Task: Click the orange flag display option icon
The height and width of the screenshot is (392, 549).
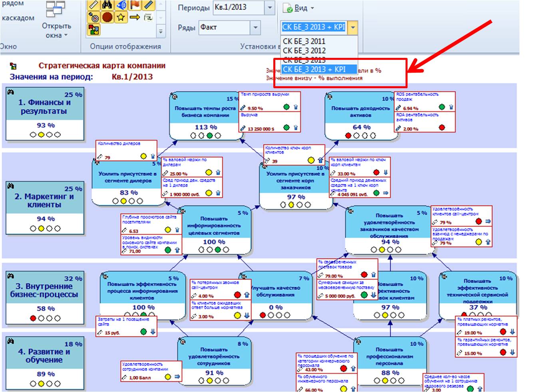Action: (135, 5)
